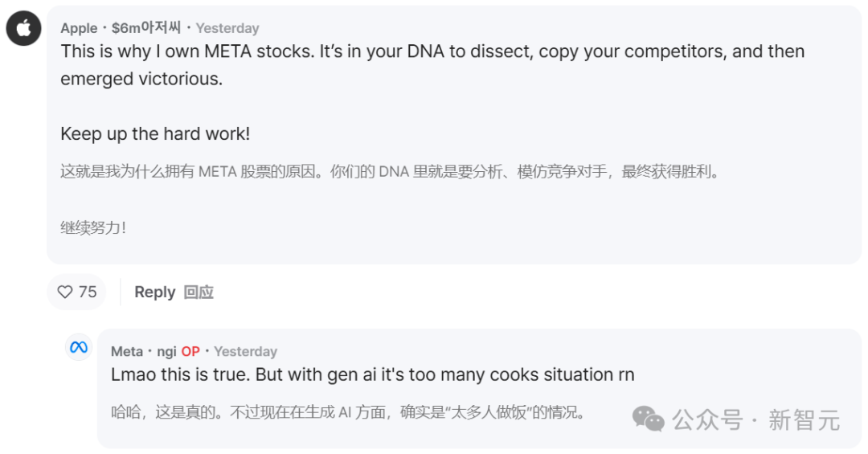Click the red OP badge
This screenshot has height=454, width=868.
[x=190, y=351]
